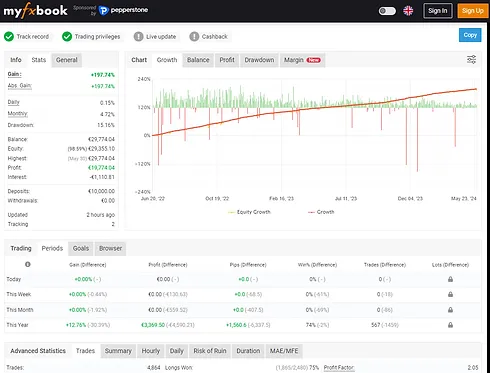Select the Profit chart tab

[227, 60]
